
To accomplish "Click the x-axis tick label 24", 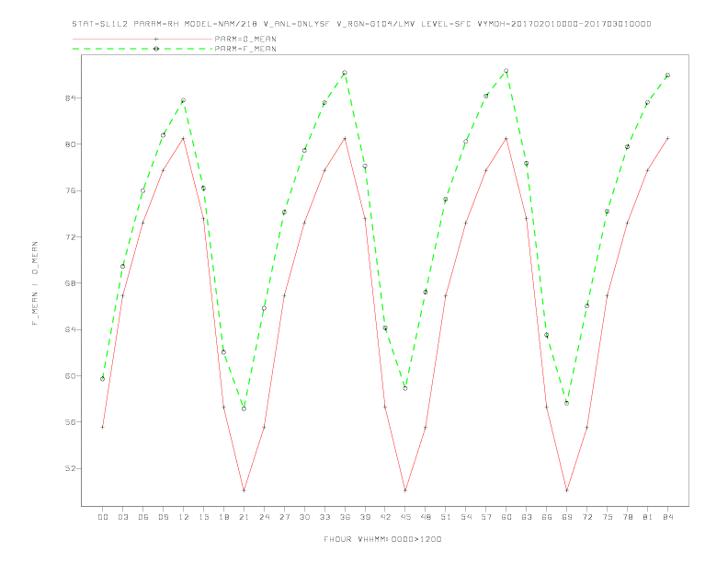I will (x=264, y=517).
